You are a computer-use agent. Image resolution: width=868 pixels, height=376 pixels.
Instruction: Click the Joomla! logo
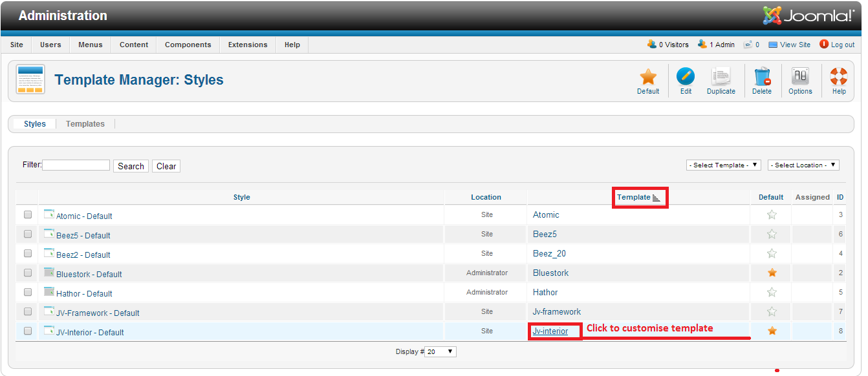point(808,16)
